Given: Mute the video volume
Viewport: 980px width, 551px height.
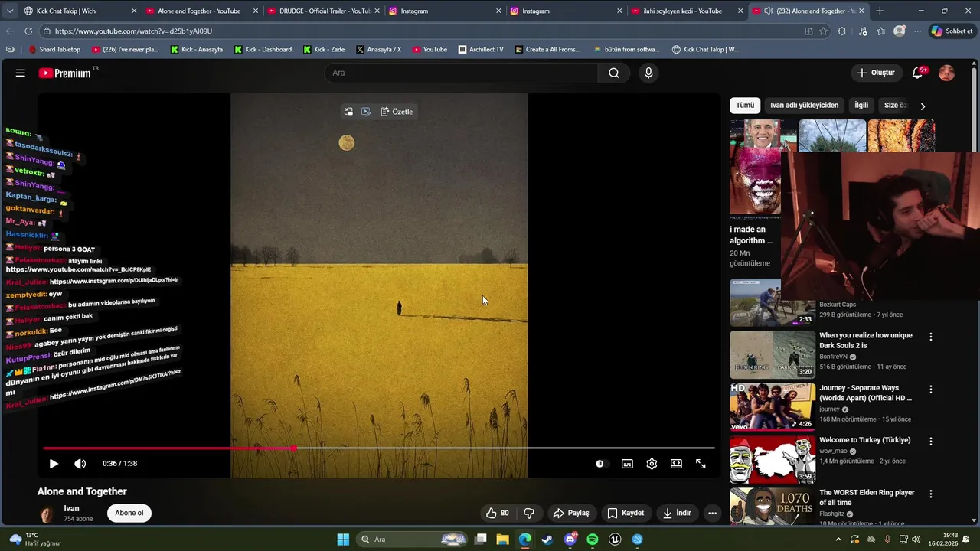Looking at the screenshot, I should click(x=80, y=464).
